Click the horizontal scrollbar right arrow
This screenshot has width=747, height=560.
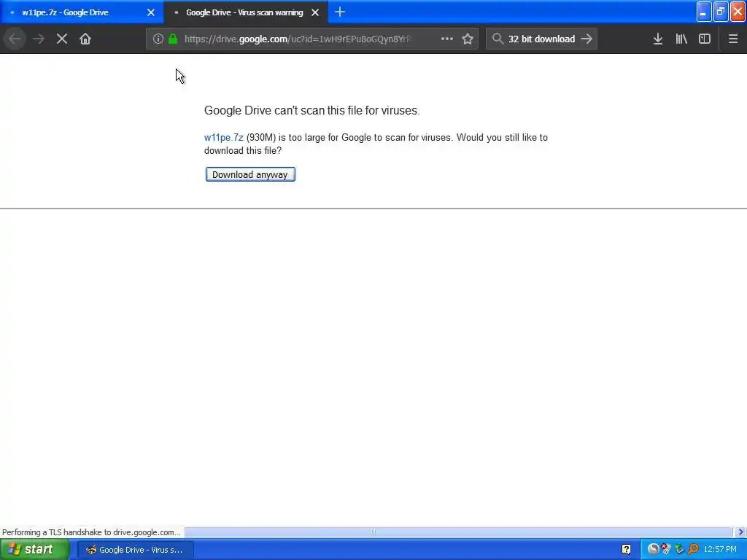[x=740, y=532]
